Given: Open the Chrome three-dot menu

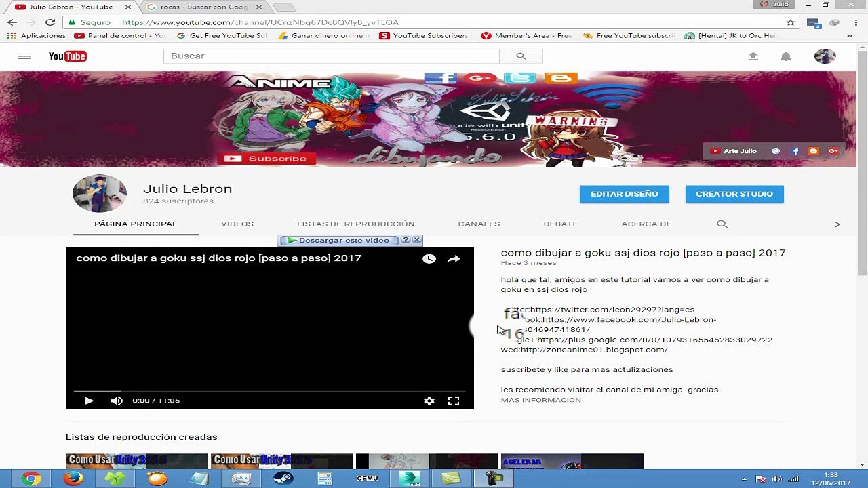Looking at the screenshot, I should tap(856, 22).
